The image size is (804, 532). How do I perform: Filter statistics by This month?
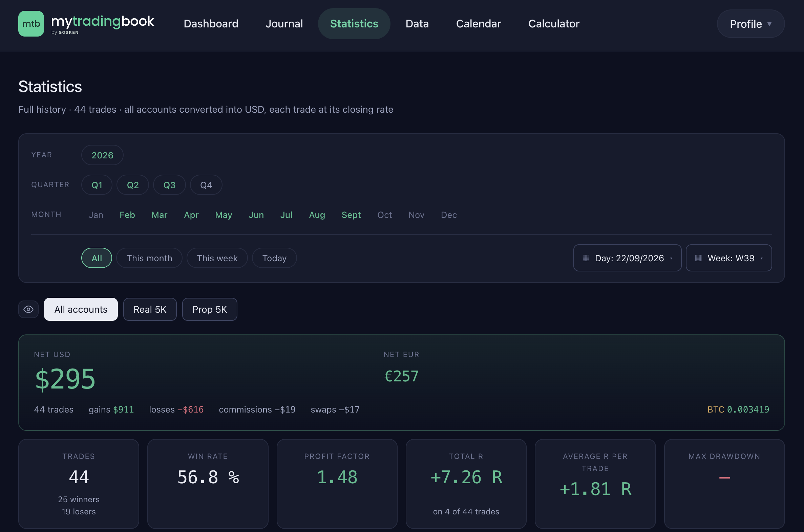click(x=149, y=258)
